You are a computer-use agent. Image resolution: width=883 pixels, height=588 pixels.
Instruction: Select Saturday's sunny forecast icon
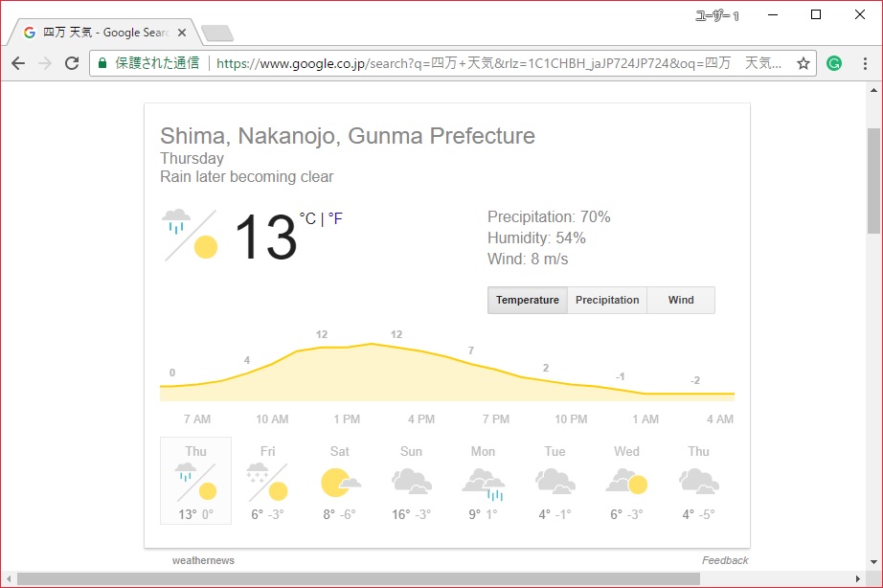[340, 482]
